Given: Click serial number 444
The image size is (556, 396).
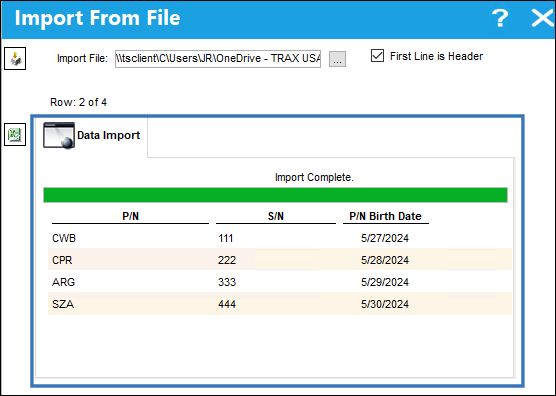Looking at the screenshot, I should coord(227,304).
